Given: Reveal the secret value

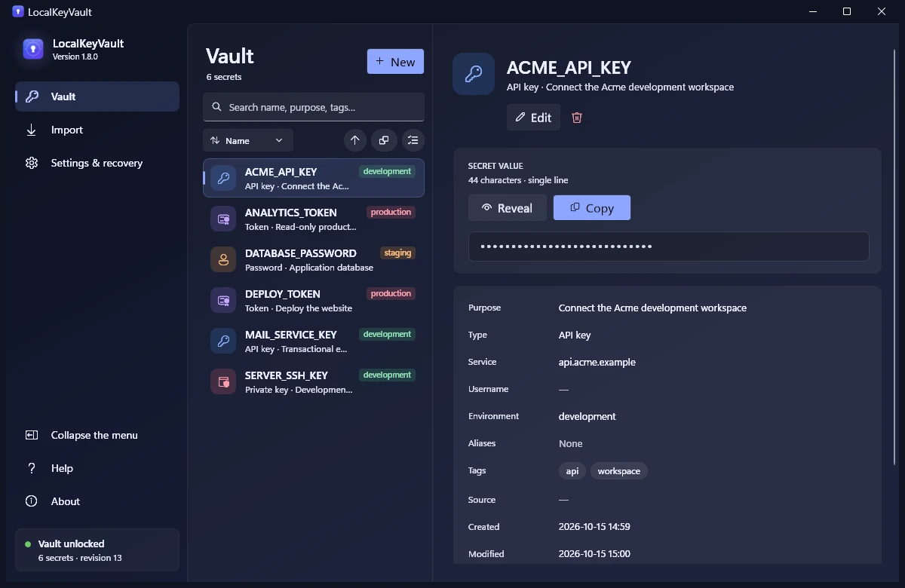Looking at the screenshot, I should (508, 208).
